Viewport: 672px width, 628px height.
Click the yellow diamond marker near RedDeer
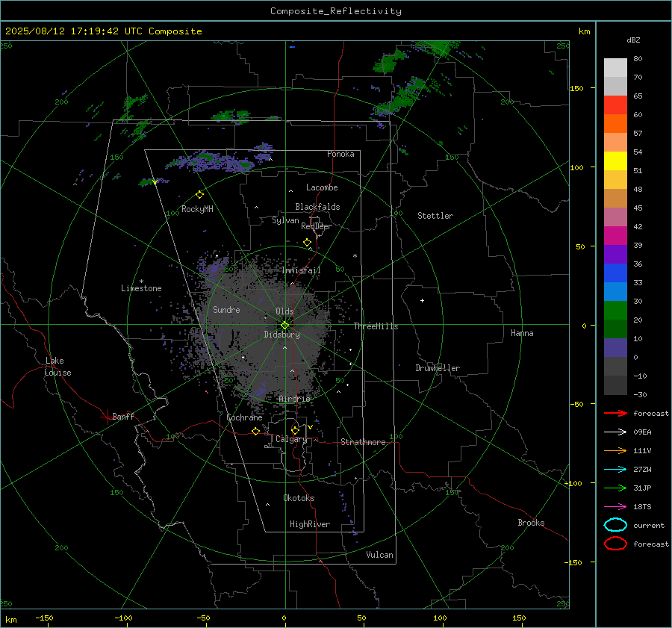[307, 242]
